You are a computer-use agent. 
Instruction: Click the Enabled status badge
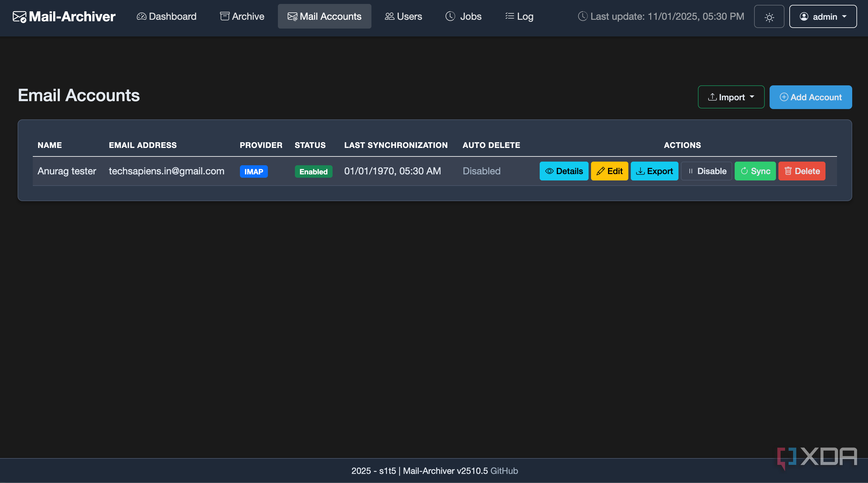[x=313, y=172]
